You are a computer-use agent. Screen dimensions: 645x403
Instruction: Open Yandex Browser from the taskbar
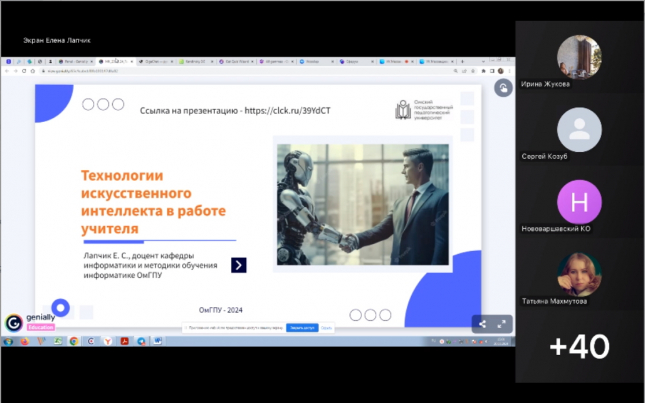coord(108,341)
